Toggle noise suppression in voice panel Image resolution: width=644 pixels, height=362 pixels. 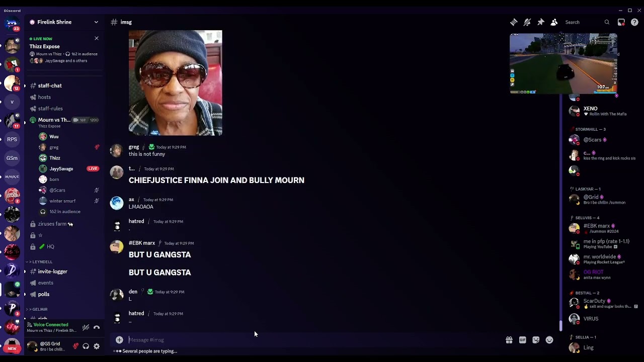86,327
